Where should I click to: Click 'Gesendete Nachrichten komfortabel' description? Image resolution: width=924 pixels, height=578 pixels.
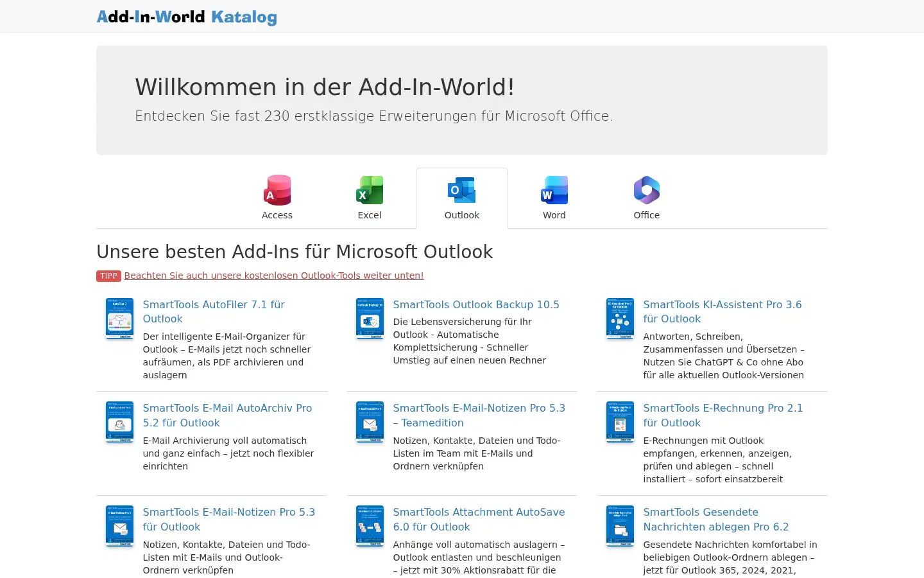point(730,557)
